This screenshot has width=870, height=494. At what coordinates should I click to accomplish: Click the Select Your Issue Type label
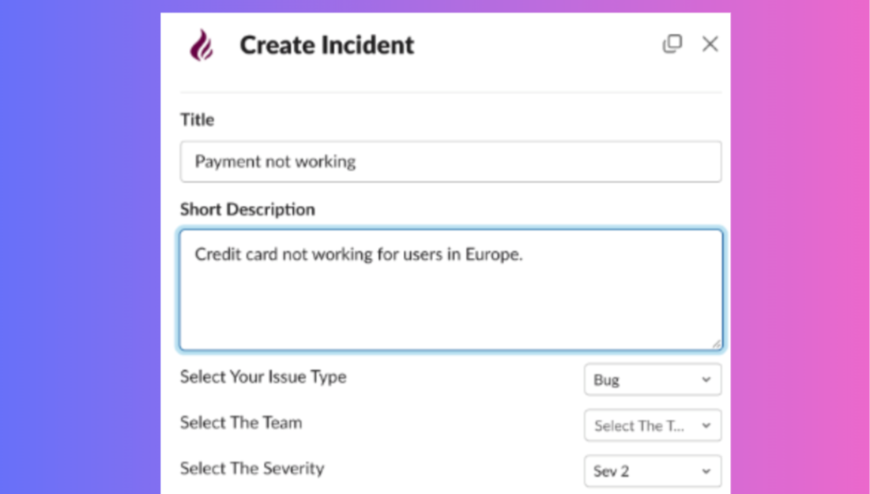(263, 377)
